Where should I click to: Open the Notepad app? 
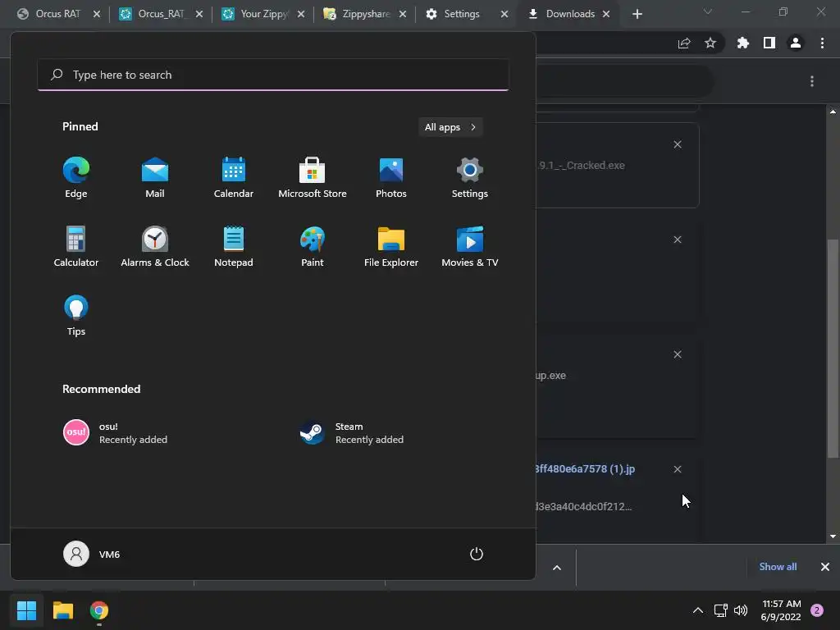[x=234, y=247]
